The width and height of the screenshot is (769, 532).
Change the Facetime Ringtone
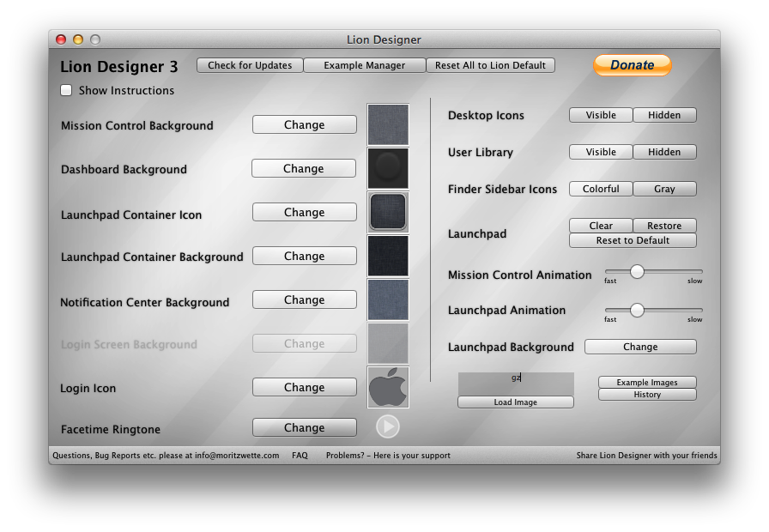point(305,427)
